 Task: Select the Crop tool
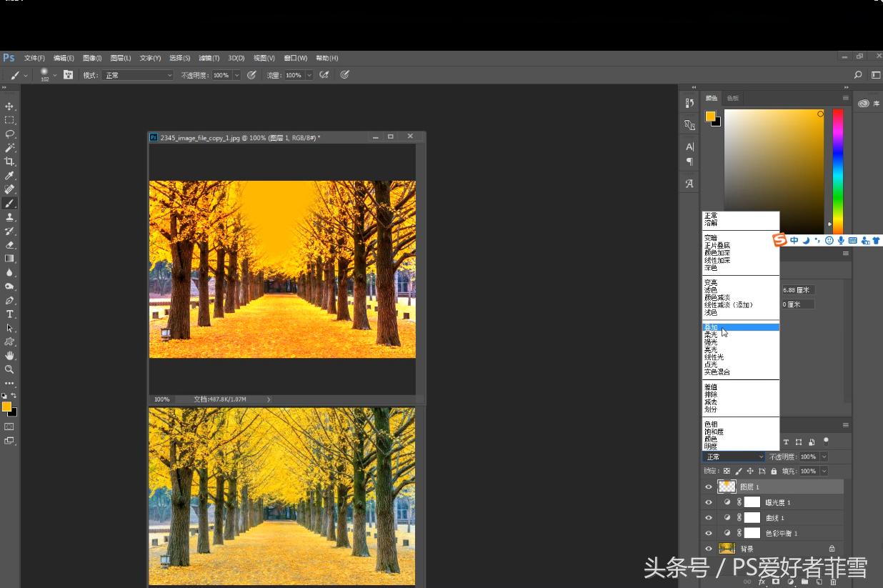[9, 161]
